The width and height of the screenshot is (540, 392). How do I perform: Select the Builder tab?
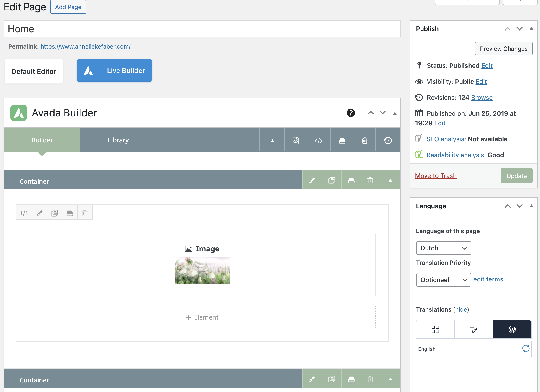point(42,140)
